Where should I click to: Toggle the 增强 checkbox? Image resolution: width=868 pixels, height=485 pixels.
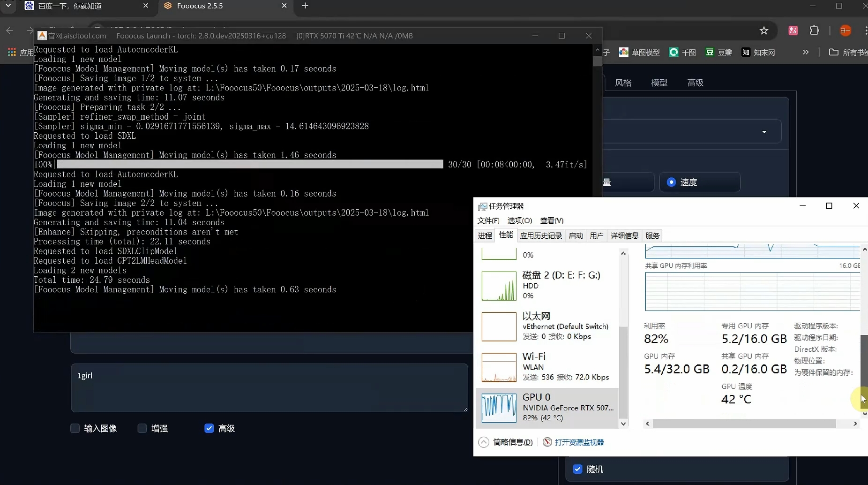(x=142, y=428)
